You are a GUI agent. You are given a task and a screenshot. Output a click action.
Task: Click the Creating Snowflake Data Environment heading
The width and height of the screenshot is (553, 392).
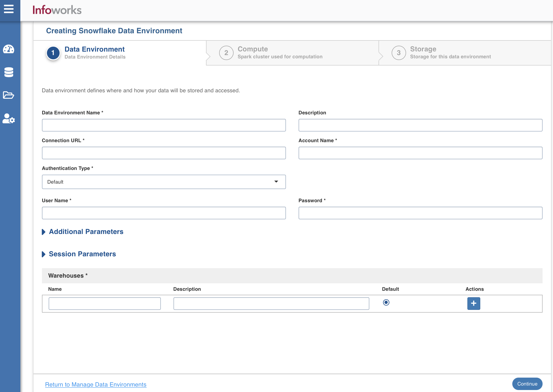114,31
